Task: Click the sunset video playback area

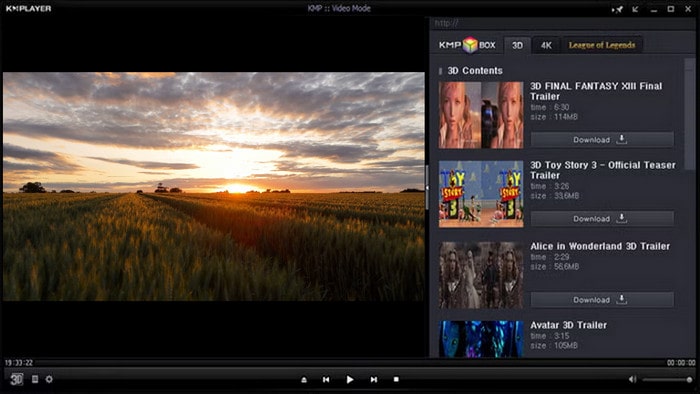Action: [x=214, y=187]
